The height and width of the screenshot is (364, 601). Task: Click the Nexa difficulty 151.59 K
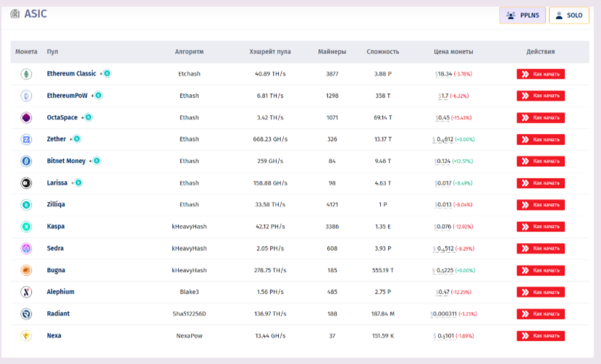click(383, 336)
